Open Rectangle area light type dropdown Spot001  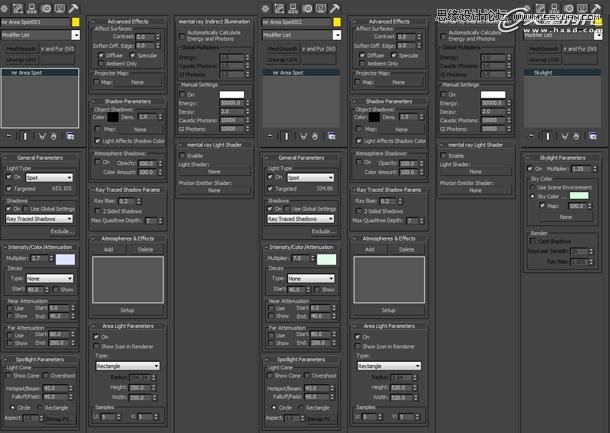128,366
